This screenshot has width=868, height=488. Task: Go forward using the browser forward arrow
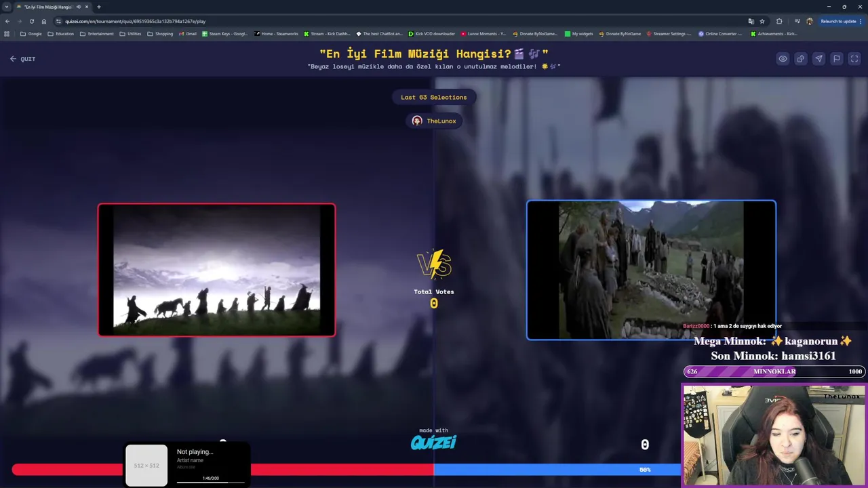(20, 21)
